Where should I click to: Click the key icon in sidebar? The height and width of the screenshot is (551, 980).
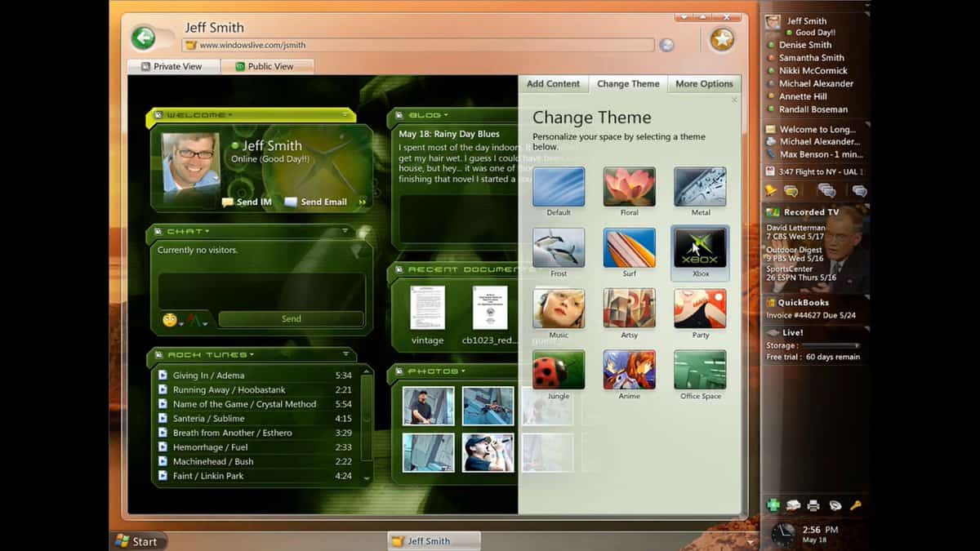click(x=855, y=505)
